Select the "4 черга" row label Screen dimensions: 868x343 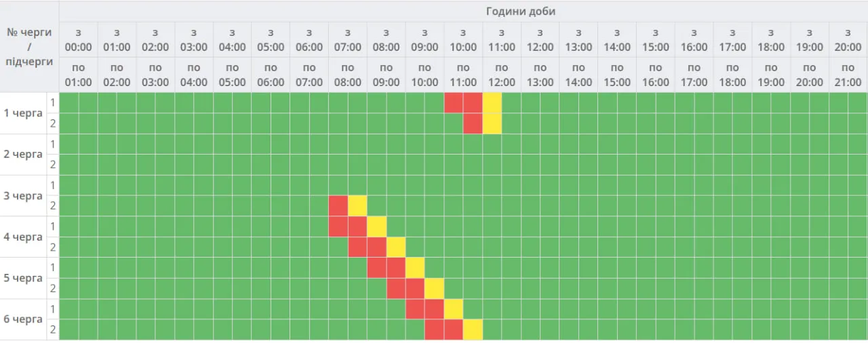pyautogui.click(x=23, y=237)
